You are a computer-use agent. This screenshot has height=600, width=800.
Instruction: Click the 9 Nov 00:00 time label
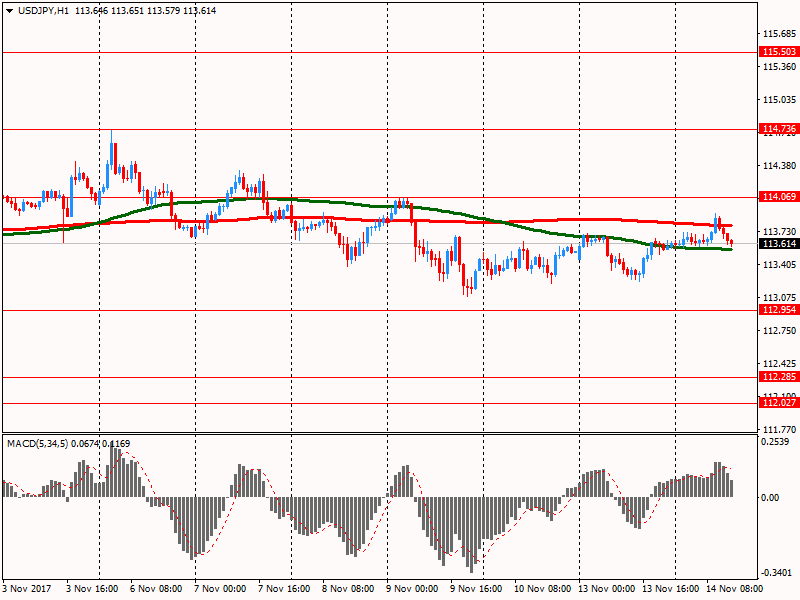point(412,588)
